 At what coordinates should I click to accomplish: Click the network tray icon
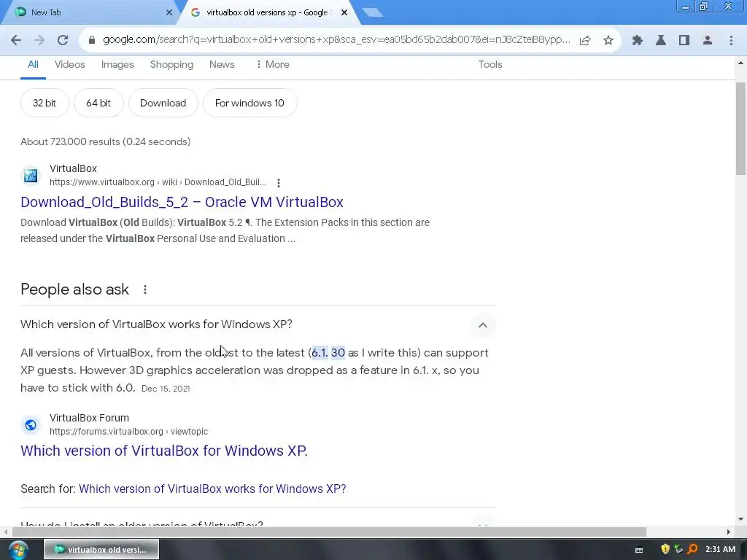click(x=678, y=550)
